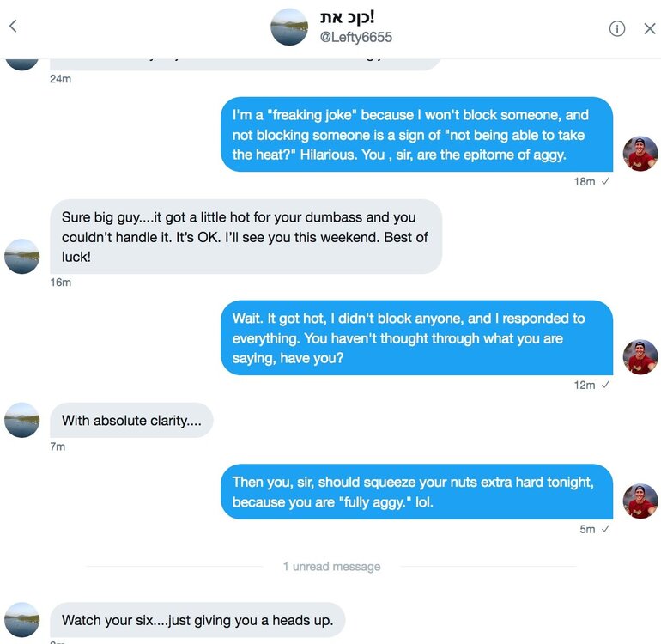The image size is (661, 644).
Task: Open the conversation info icon
Action: click(616, 28)
